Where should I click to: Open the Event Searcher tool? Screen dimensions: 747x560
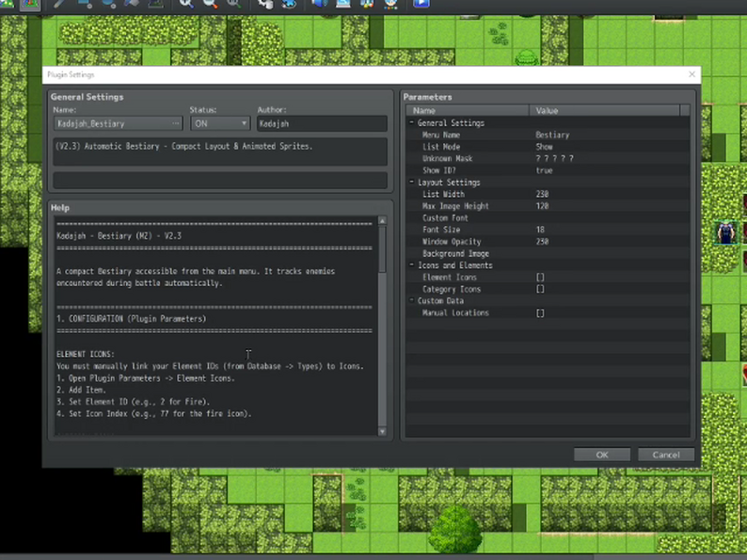tap(343, 4)
